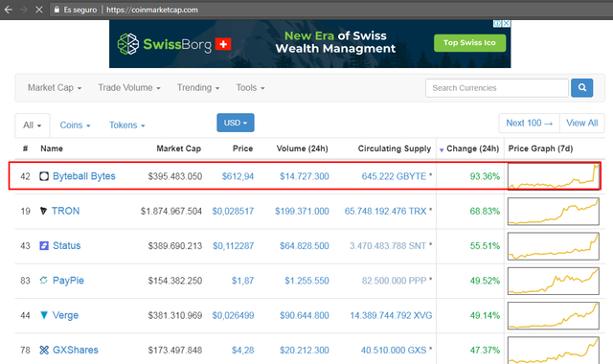The width and height of the screenshot is (613, 364).
Task: Click the Status coin logo icon
Action: [44, 246]
